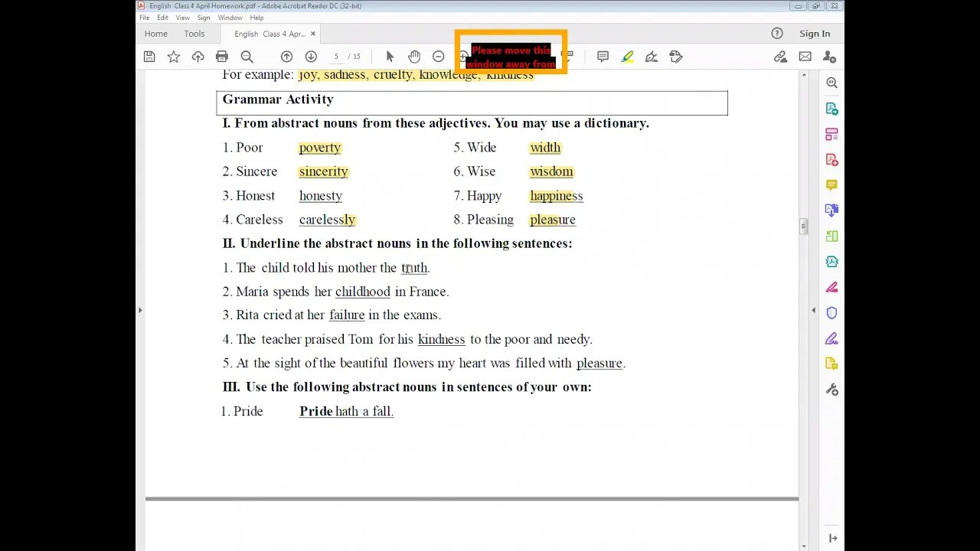Open the search magnifier in right pane
The height and width of the screenshot is (551, 980).
coord(832,83)
